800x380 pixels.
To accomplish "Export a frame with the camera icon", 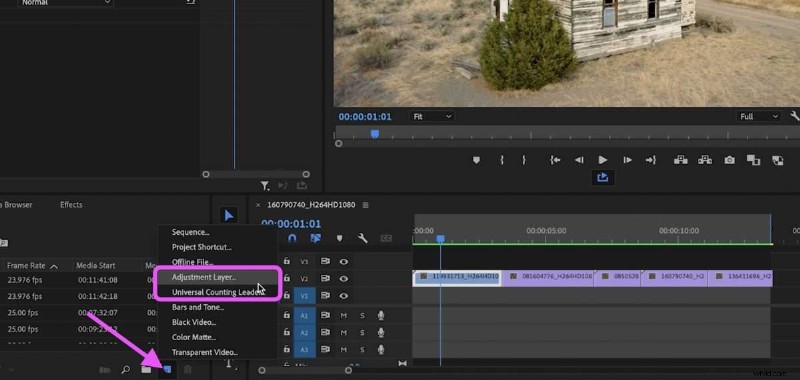I will [x=730, y=160].
